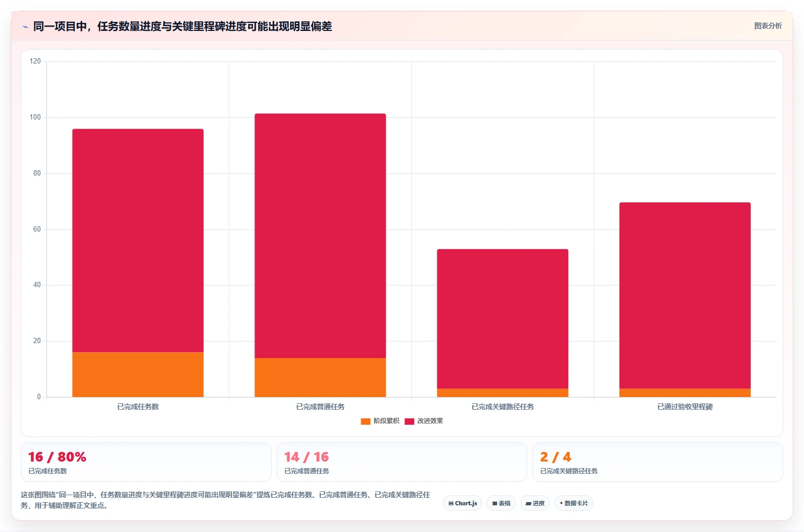804x532 pixels.
Task: Click the 16 / 80% stat value
Action: coord(57,457)
